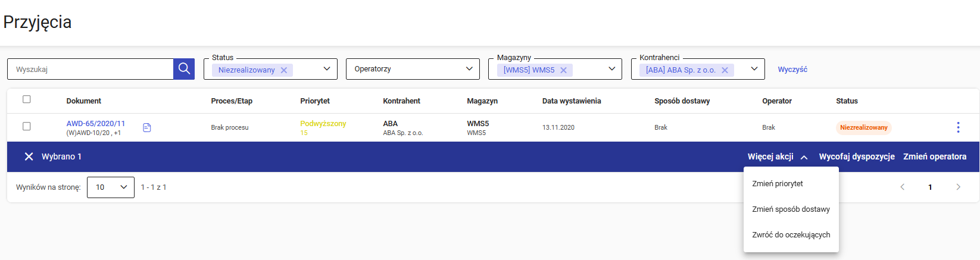980x260 pixels.
Task: Toggle the select-all checkbox in table header
Action: click(27, 99)
